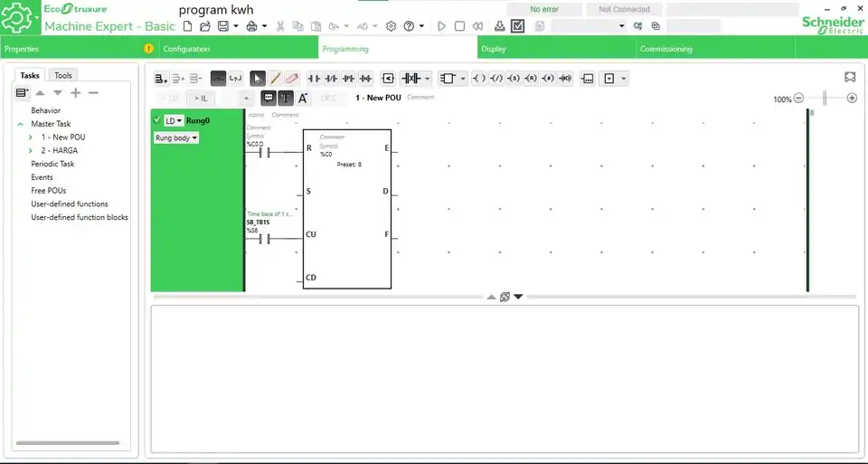Insert a negated output coil
Screen dimensions: 868x464
(x=496, y=79)
